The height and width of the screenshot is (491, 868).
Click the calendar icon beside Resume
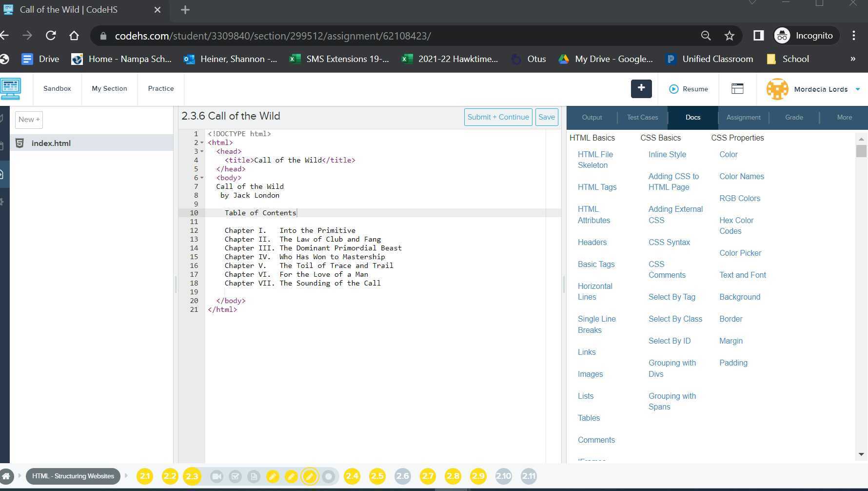[737, 89]
